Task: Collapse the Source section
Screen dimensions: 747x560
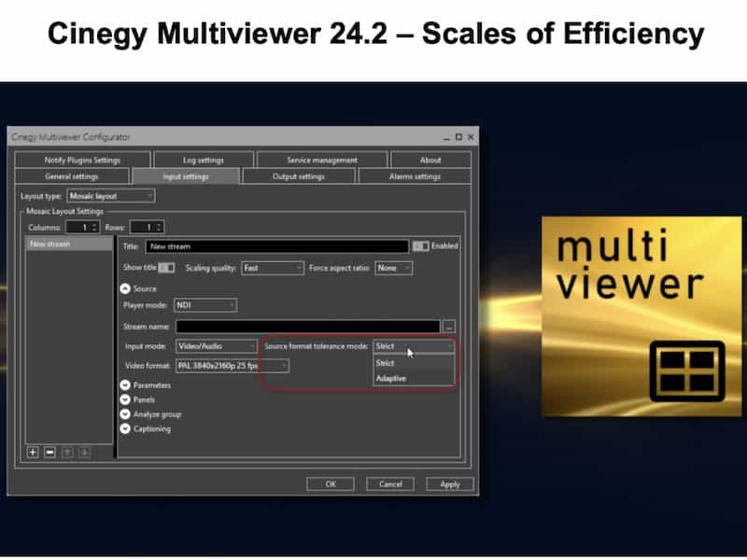Action: [x=126, y=288]
